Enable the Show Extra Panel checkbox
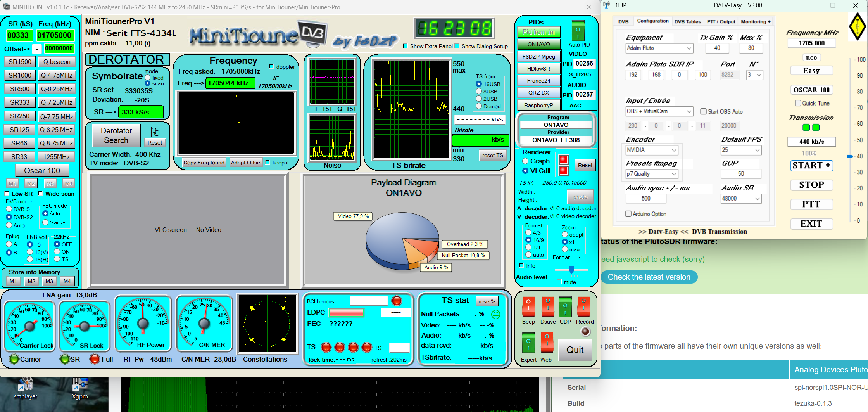The height and width of the screenshot is (412, 868). click(405, 46)
